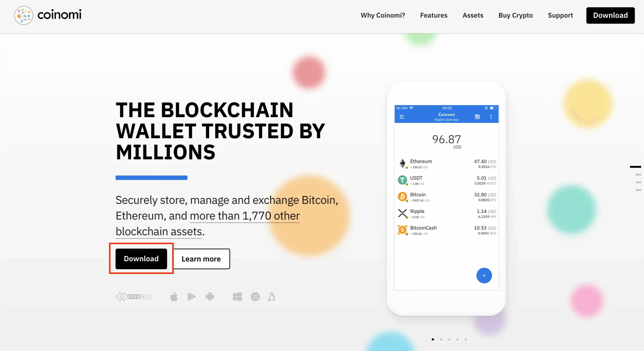Viewport: 644px width, 351px height.
Task: Click the Windows download icon
Action: (237, 296)
